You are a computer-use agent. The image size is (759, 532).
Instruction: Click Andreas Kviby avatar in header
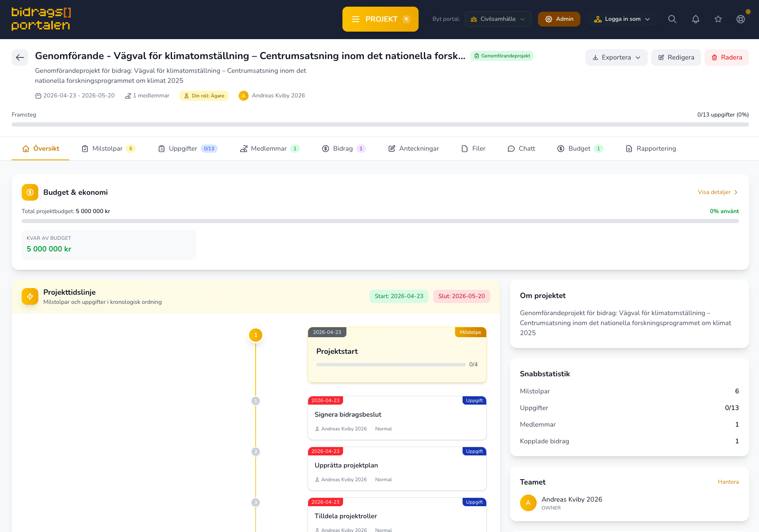[244, 96]
